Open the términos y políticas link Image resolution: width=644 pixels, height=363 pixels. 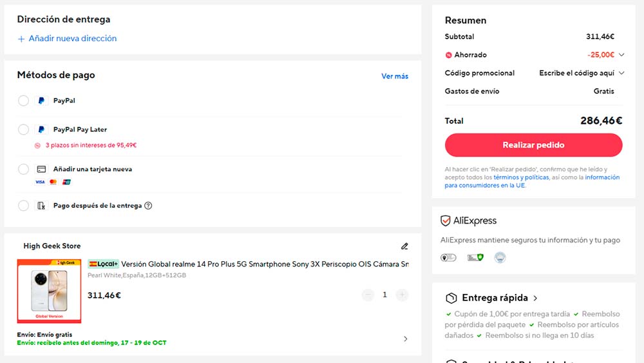click(521, 177)
